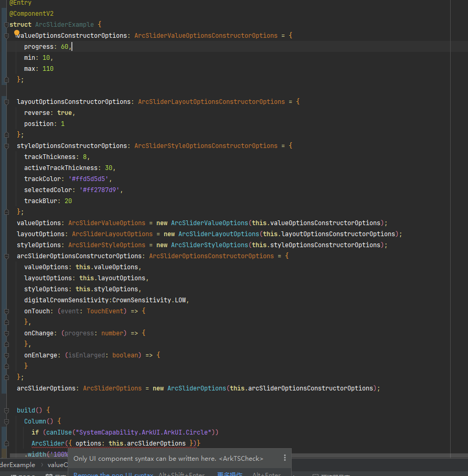Click the boolean type in onEnlarge
468x476 pixels.
click(x=125, y=355)
